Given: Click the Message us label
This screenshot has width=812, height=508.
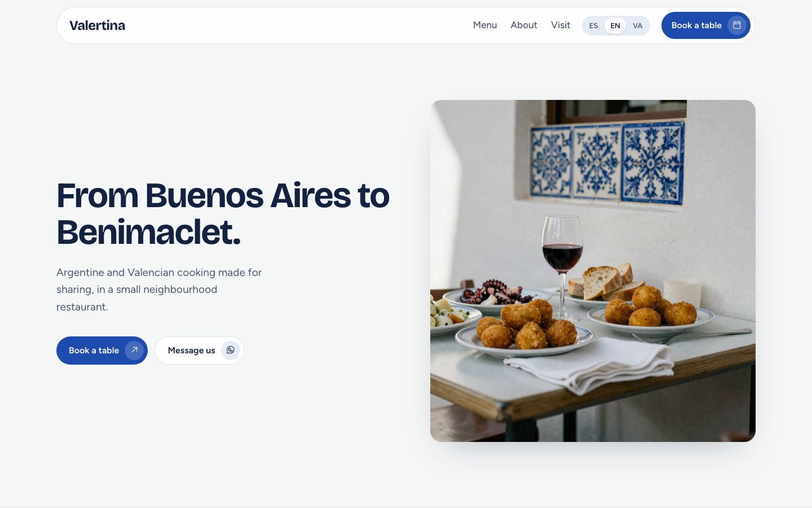Looking at the screenshot, I should (x=191, y=351).
